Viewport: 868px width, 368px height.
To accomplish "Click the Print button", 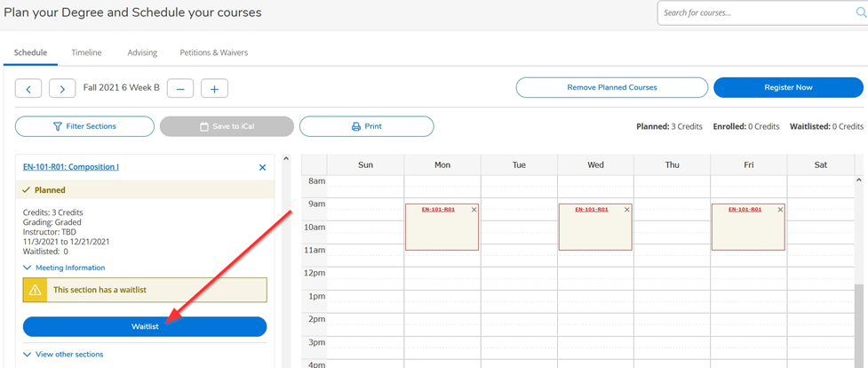I will pyautogui.click(x=366, y=126).
